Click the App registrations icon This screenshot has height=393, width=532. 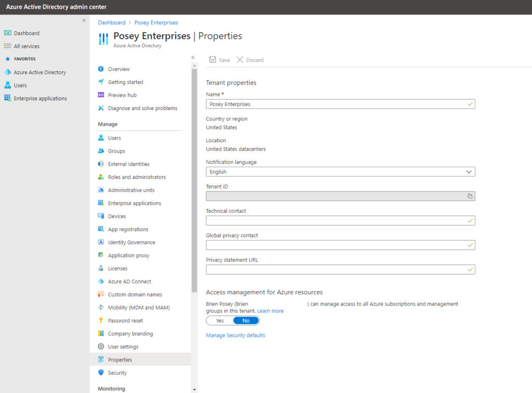tap(101, 229)
